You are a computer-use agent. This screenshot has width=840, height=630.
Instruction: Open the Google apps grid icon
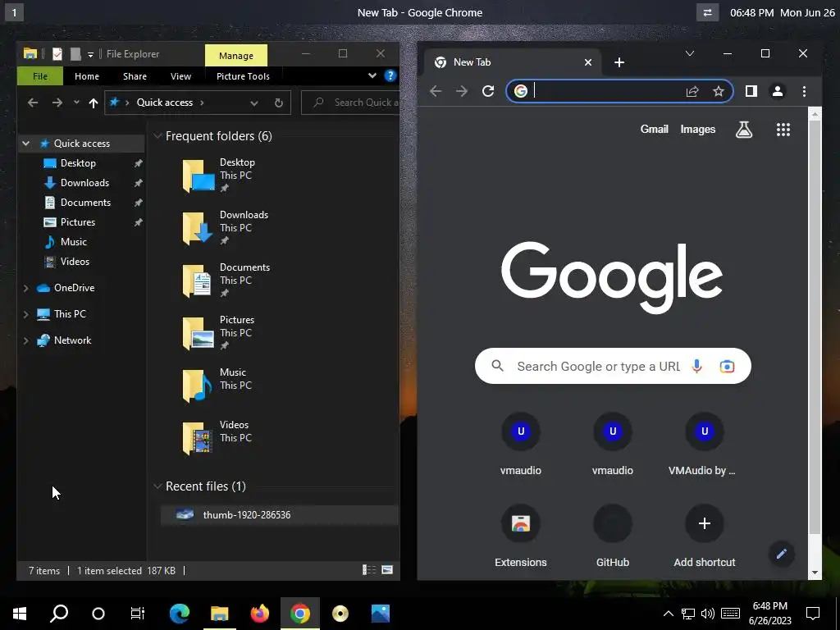pyautogui.click(x=783, y=129)
